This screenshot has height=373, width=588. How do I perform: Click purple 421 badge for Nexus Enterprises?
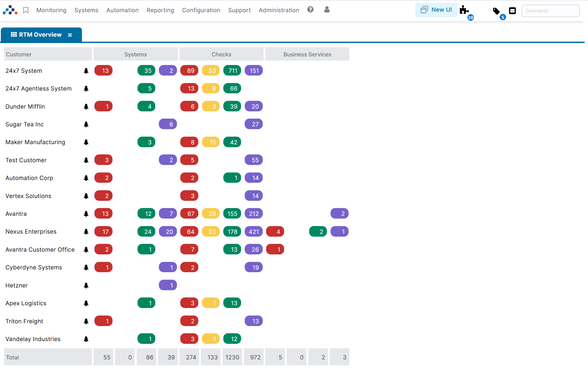(x=254, y=232)
